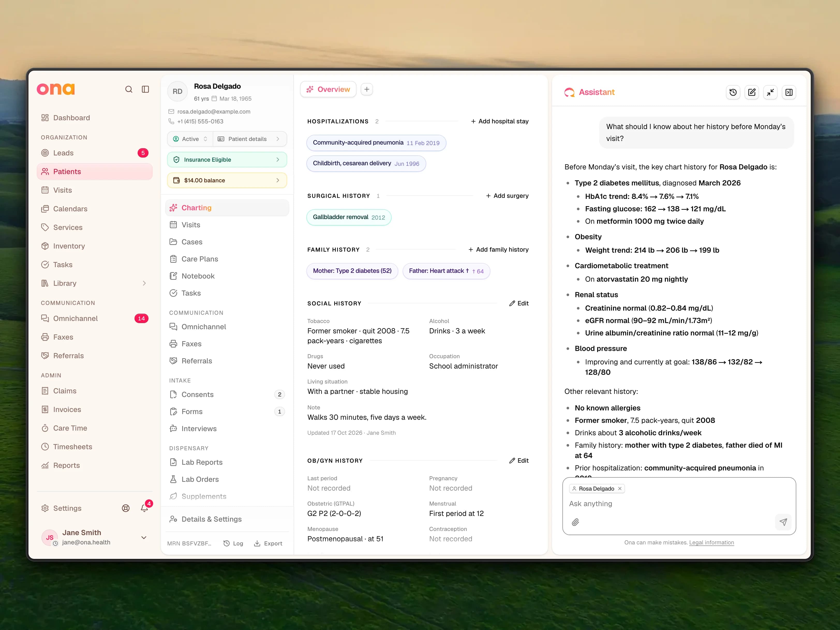Dock the Assistant panel to side
Viewport: 840px width, 630px height.
(789, 92)
